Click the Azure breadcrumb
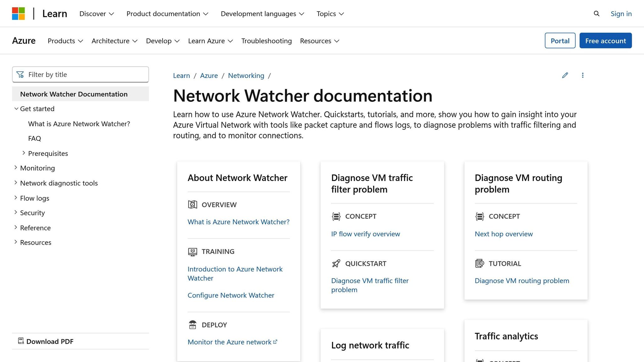The width and height of the screenshot is (644, 362). click(x=209, y=75)
